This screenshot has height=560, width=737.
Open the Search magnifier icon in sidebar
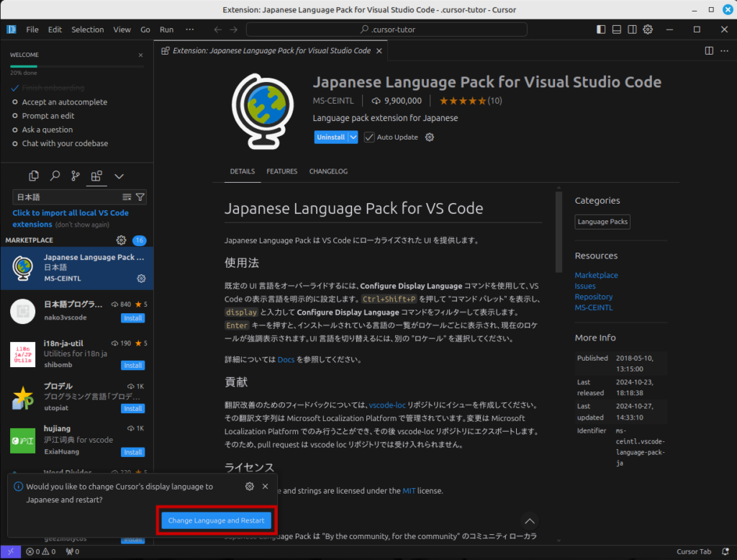pyautogui.click(x=55, y=176)
